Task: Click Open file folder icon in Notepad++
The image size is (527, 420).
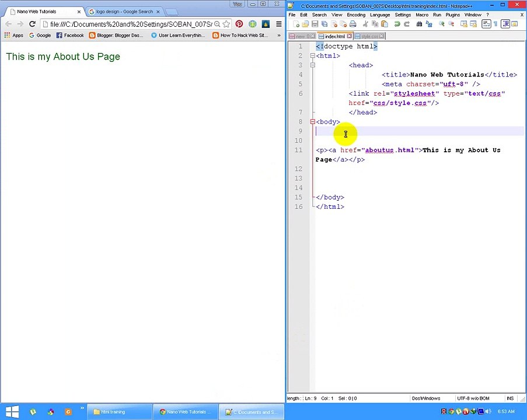Action: pos(305,24)
